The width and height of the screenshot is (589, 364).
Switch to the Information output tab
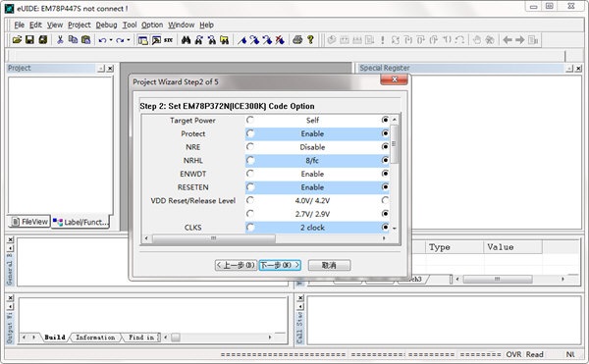(95, 338)
